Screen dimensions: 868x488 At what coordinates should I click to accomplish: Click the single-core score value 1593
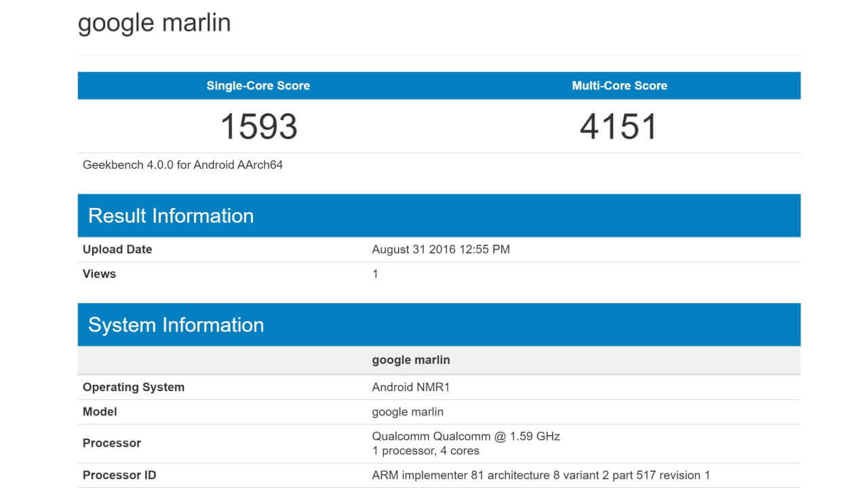(x=258, y=127)
